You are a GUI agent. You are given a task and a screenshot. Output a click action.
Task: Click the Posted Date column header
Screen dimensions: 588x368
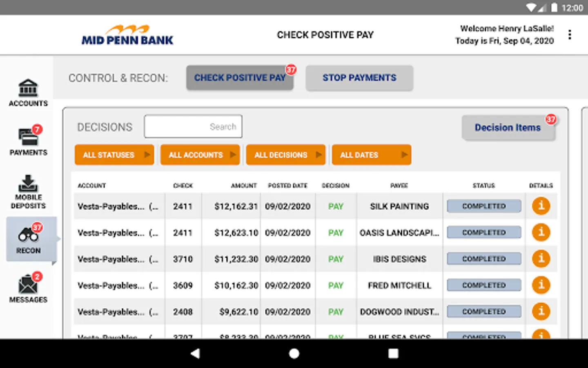(287, 186)
